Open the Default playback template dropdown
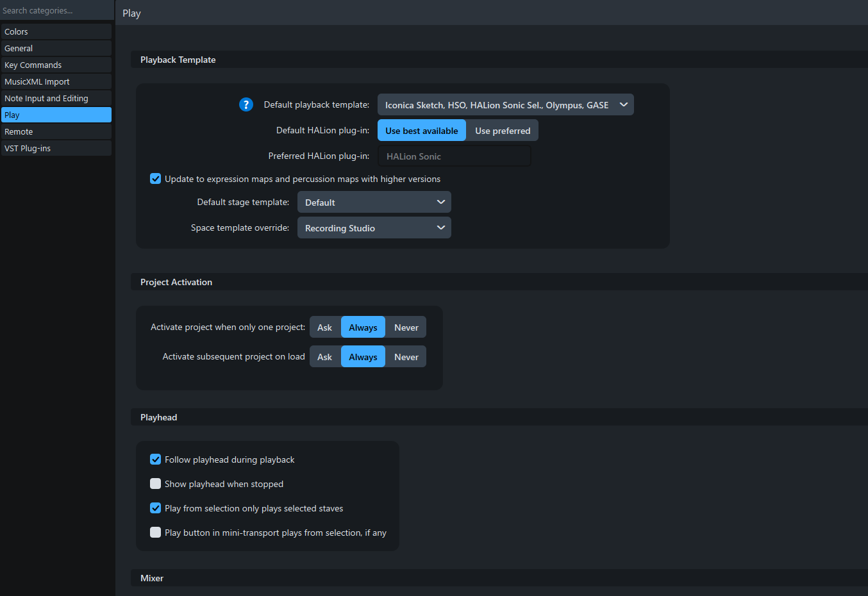The height and width of the screenshot is (596, 868). [505, 105]
